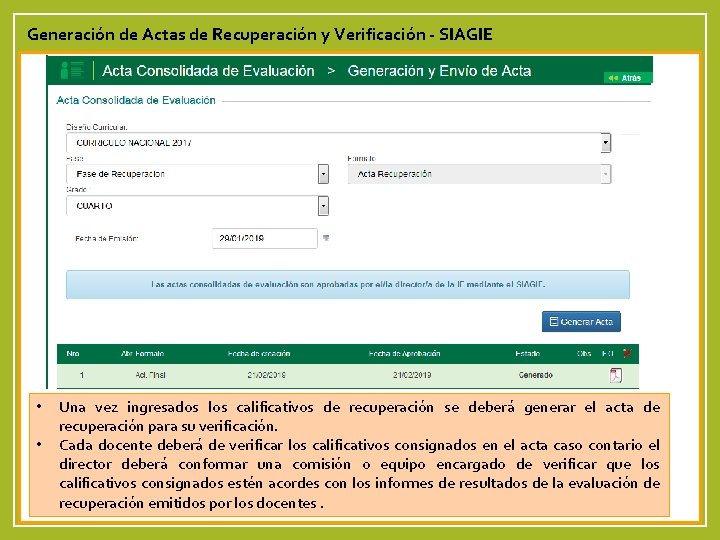Click the Acta Consolidada de Evaluación section title
Viewport: 720px width, 540px height.
(x=136, y=100)
